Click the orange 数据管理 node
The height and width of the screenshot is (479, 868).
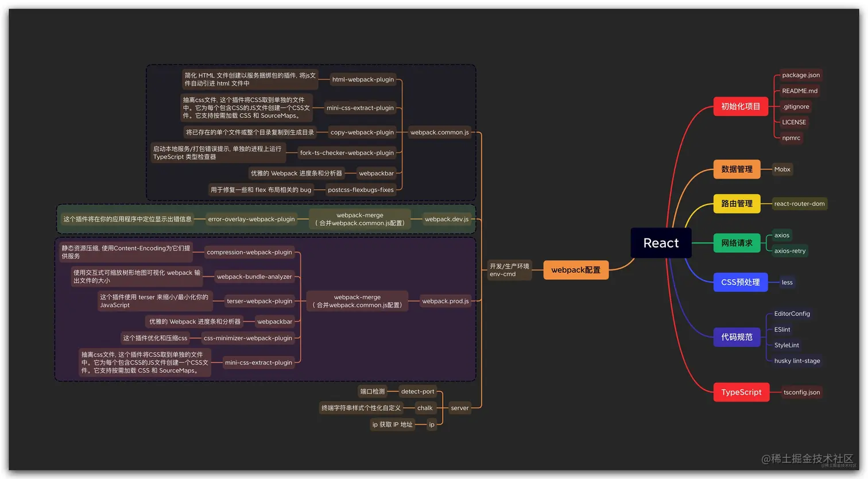[x=737, y=169]
